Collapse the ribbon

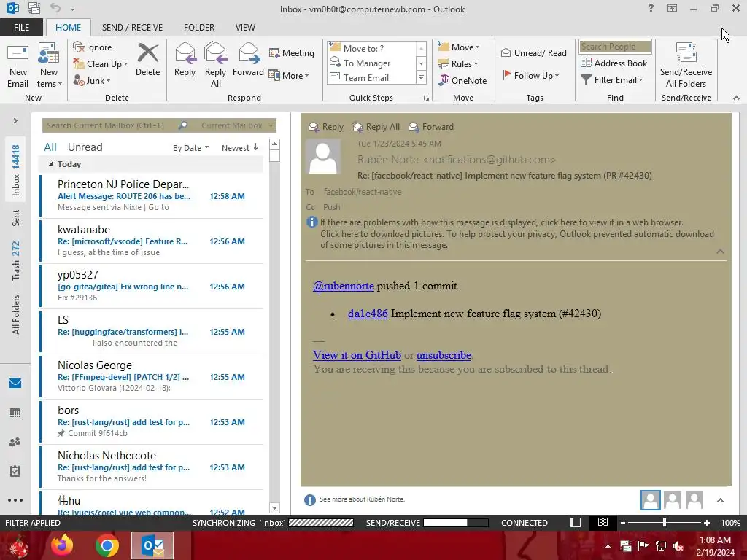pos(736,98)
